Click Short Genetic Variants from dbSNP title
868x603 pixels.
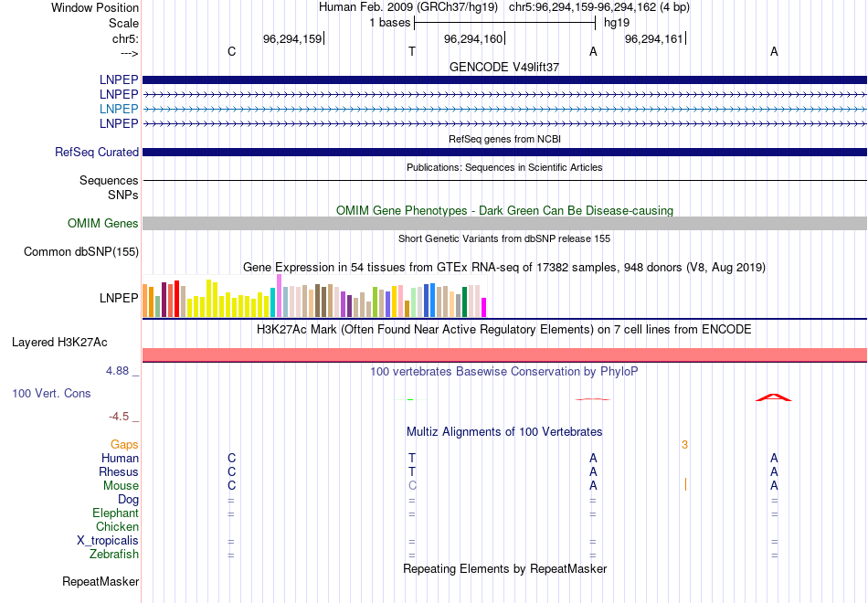(x=504, y=238)
